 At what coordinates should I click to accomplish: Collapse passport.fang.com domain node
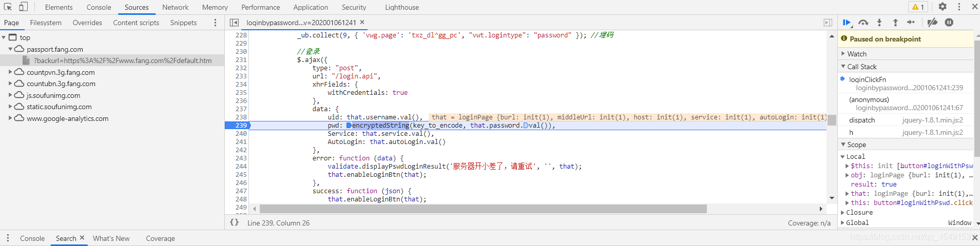pyautogui.click(x=10, y=49)
